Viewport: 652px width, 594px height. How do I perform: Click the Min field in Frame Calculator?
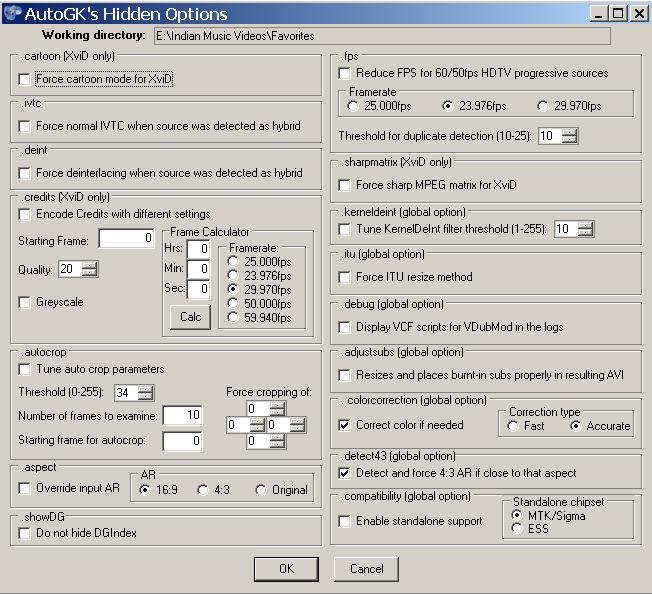[198, 269]
